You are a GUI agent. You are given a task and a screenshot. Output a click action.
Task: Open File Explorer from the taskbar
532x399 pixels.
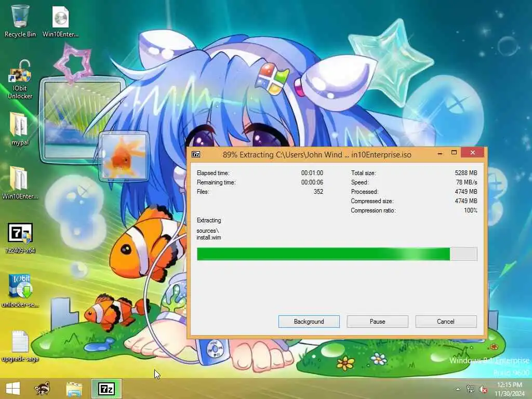[x=74, y=389]
